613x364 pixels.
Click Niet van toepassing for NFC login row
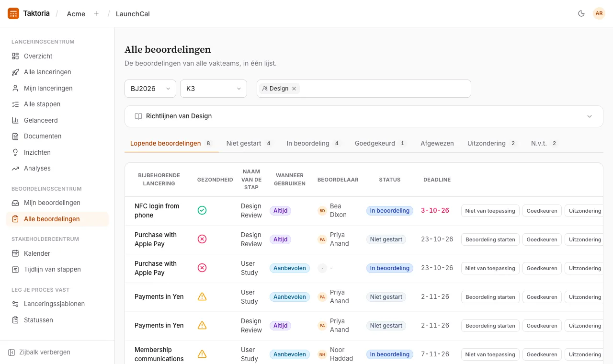490,211
